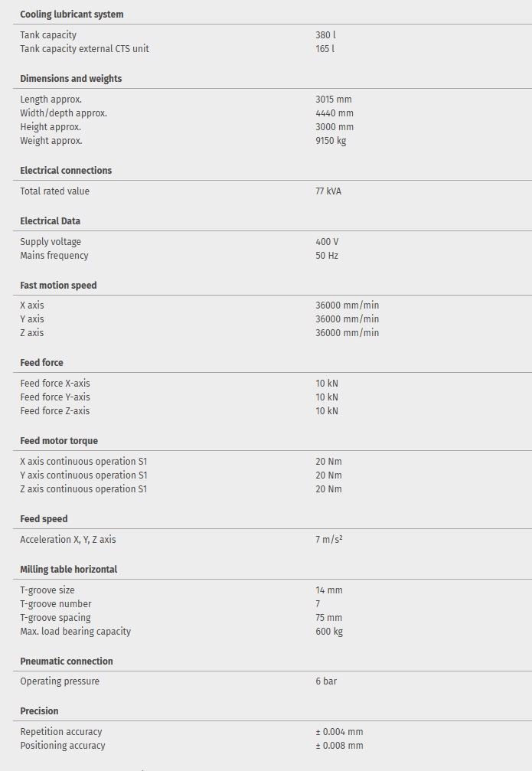The height and width of the screenshot is (771, 532).
Task: Click the Fast motion speed heading
Action: [58, 286]
